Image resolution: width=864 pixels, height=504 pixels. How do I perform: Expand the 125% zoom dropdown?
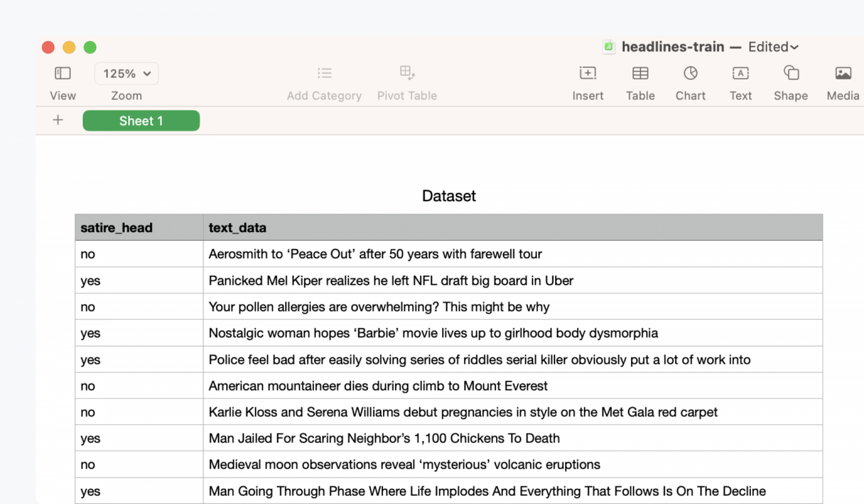pyautogui.click(x=127, y=74)
